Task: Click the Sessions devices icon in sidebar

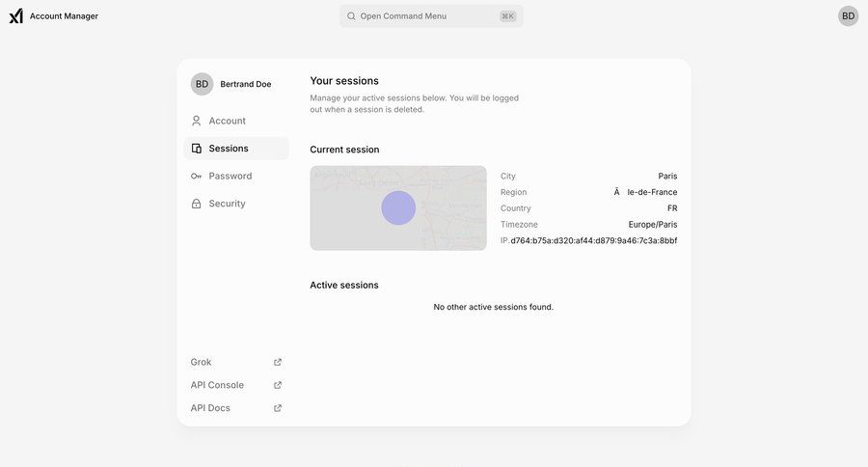Action: [x=196, y=149]
